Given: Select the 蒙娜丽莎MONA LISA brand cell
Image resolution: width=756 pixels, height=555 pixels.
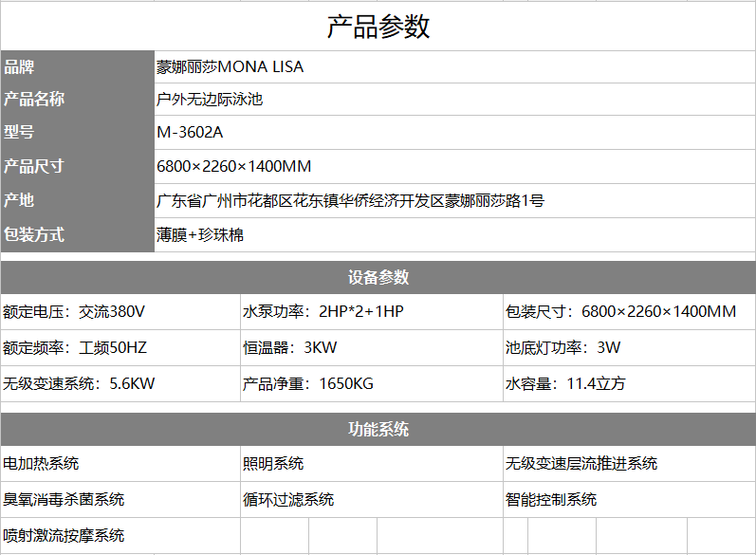Looking at the screenshot, I should pos(453,67).
